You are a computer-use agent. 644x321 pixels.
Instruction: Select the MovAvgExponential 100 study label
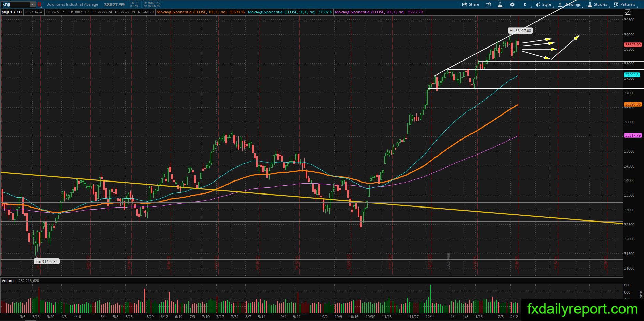(x=192, y=12)
